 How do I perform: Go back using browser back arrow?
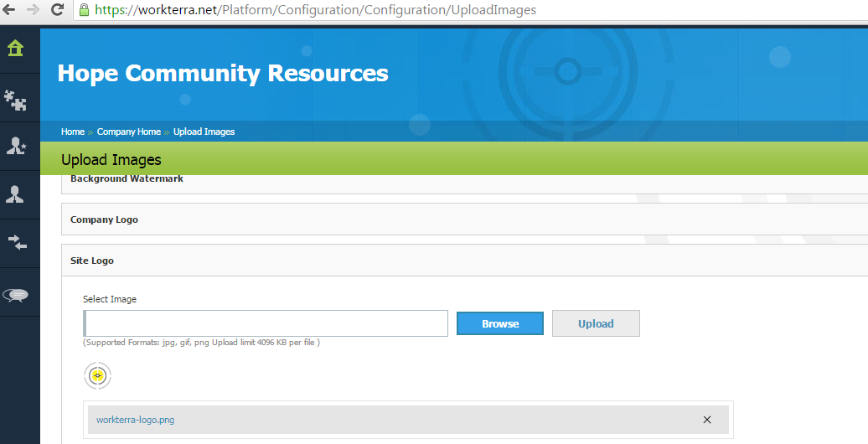click(x=9, y=9)
